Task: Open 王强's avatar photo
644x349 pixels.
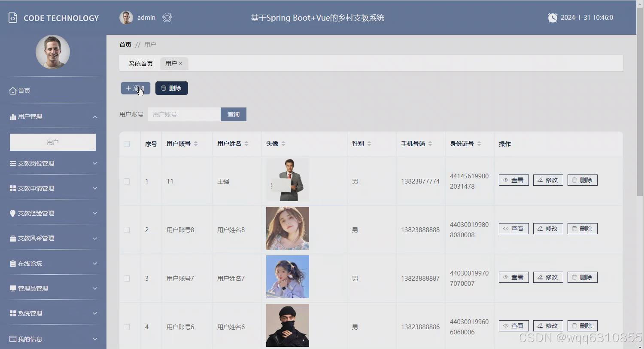Action: coord(288,180)
